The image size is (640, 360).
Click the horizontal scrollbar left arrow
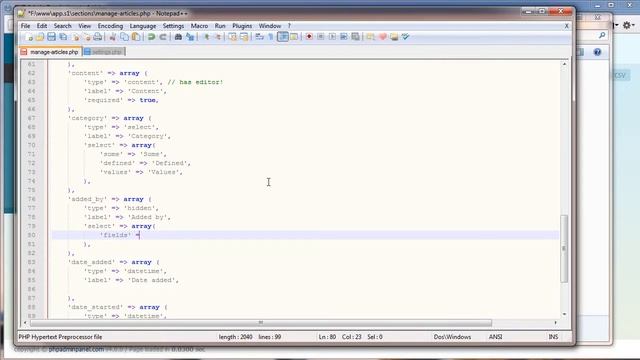(x=25, y=323)
